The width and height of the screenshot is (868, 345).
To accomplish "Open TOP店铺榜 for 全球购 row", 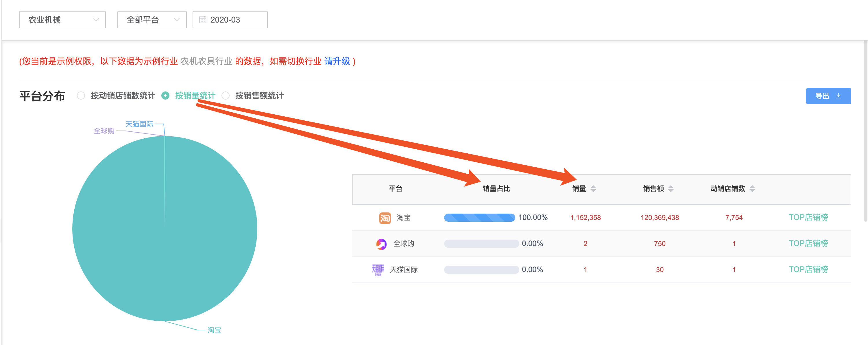I will (808, 243).
